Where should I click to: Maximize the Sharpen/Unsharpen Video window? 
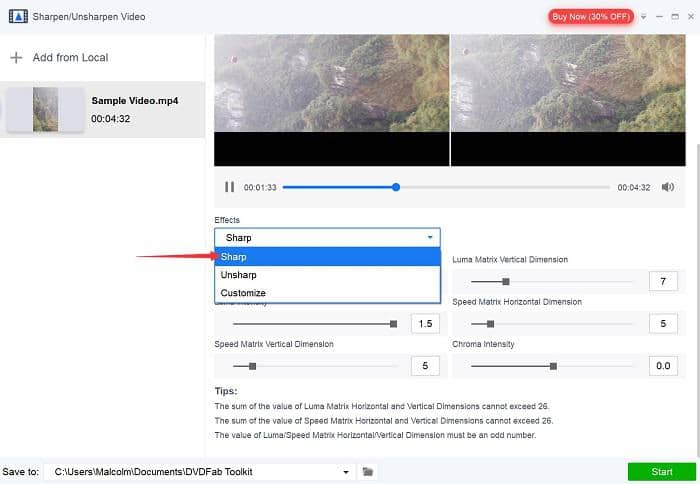click(x=675, y=17)
